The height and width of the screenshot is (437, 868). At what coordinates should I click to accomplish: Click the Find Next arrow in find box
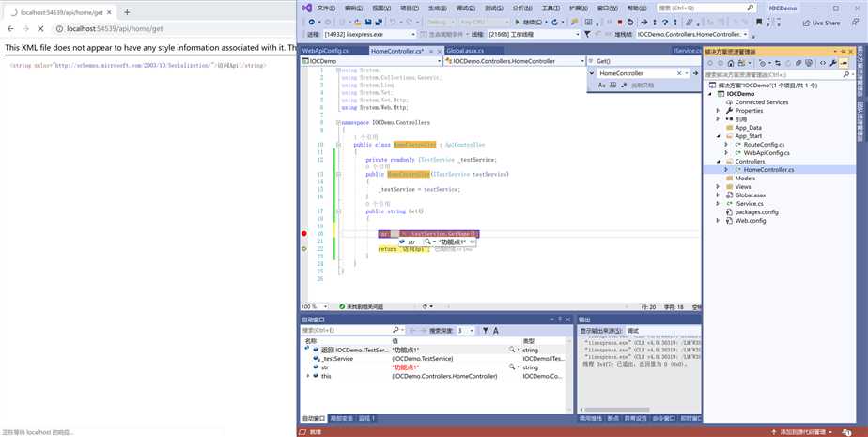coord(695,73)
